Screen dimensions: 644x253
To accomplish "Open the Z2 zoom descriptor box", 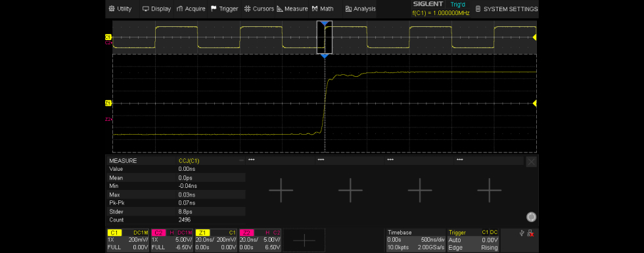I will [x=260, y=241].
